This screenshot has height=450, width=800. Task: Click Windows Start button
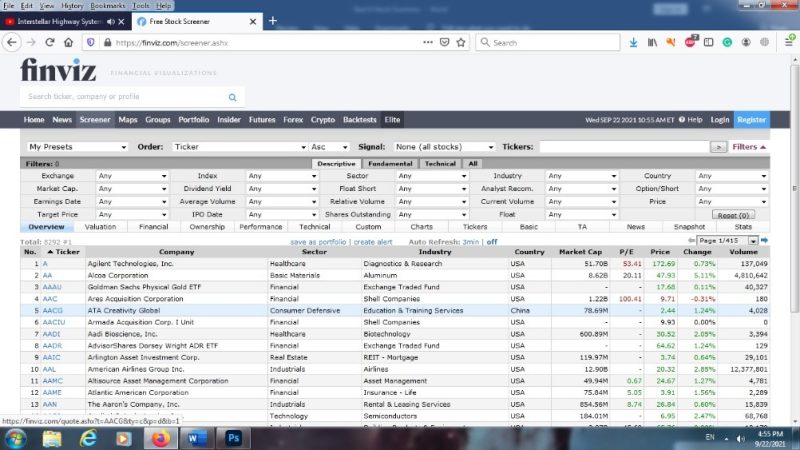15,438
